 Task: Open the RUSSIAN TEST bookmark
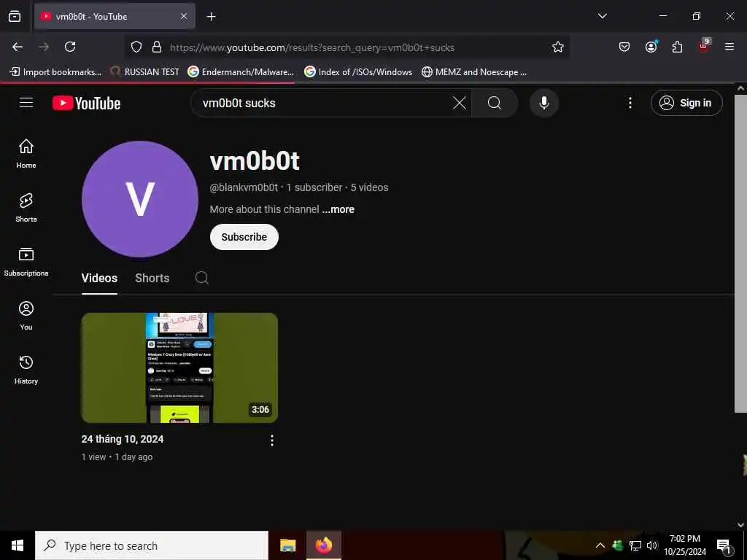pyautogui.click(x=145, y=72)
